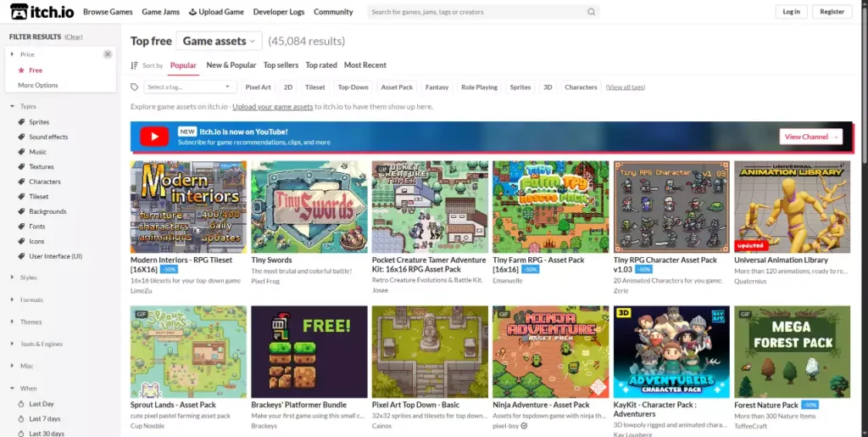
Task: Click the User Interface (UI) tag icon
Action: coord(21,256)
